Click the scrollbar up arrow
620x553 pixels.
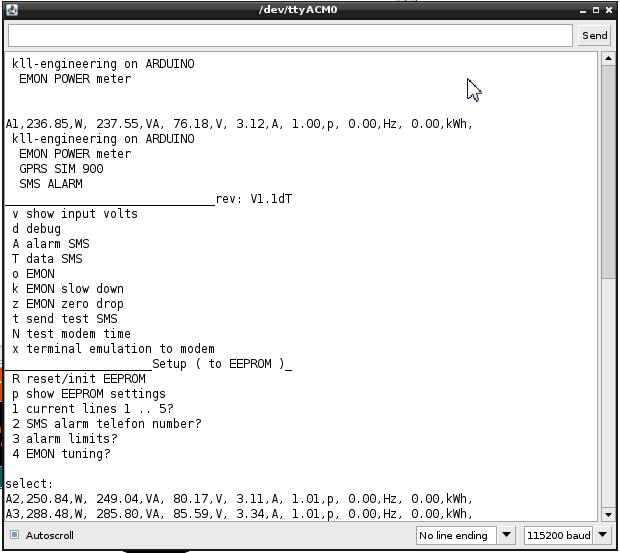[608, 59]
